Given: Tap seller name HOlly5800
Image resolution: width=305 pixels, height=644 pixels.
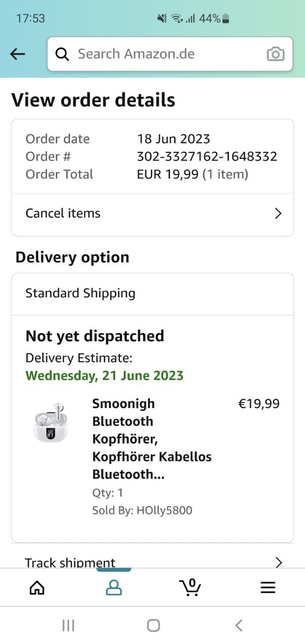Looking at the screenshot, I should click(165, 510).
